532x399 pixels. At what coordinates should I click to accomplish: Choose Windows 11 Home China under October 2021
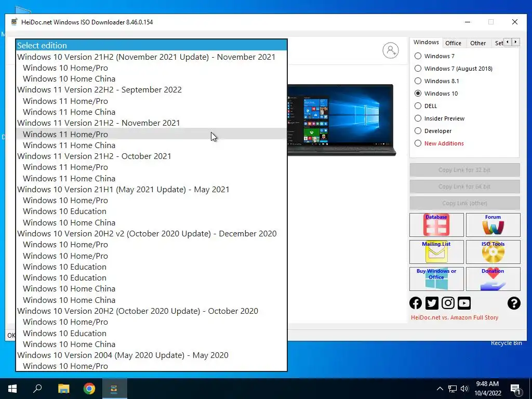click(x=151, y=179)
